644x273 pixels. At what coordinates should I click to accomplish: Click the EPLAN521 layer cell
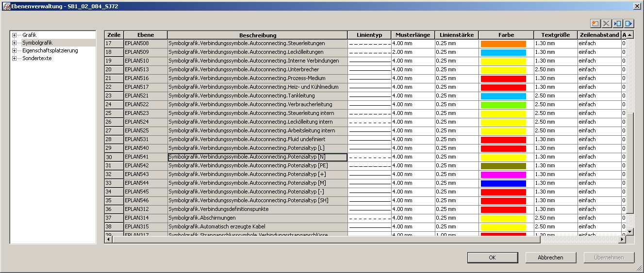(146, 96)
